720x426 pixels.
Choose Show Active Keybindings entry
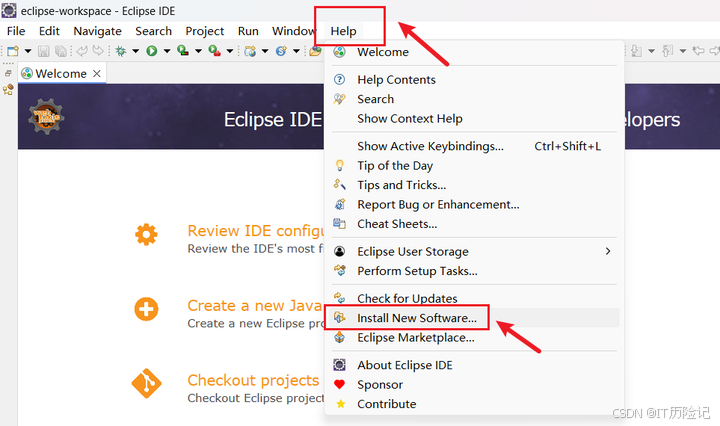pyautogui.click(x=474, y=146)
